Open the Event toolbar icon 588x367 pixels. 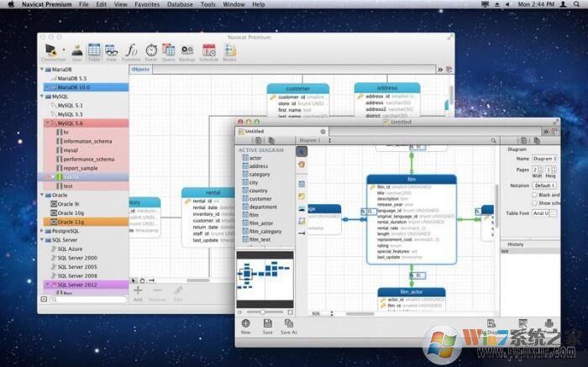coord(151,51)
